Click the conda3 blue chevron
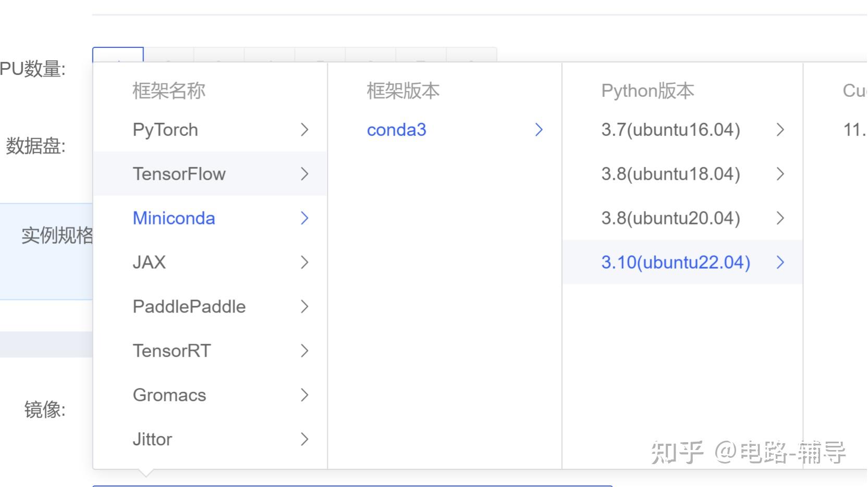Viewport: 868px width, 487px height. click(539, 130)
